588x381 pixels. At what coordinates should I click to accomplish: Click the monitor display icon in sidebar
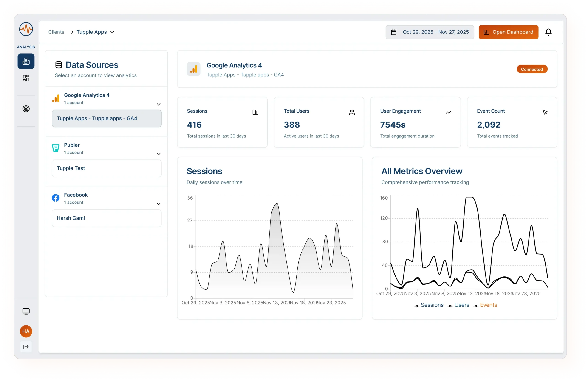pyautogui.click(x=26, y=311)
